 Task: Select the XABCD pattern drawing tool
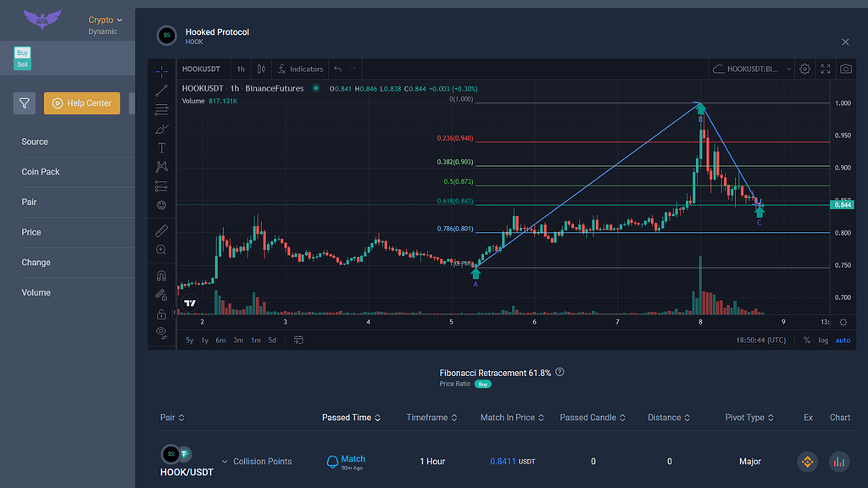(x=163, y=166)
